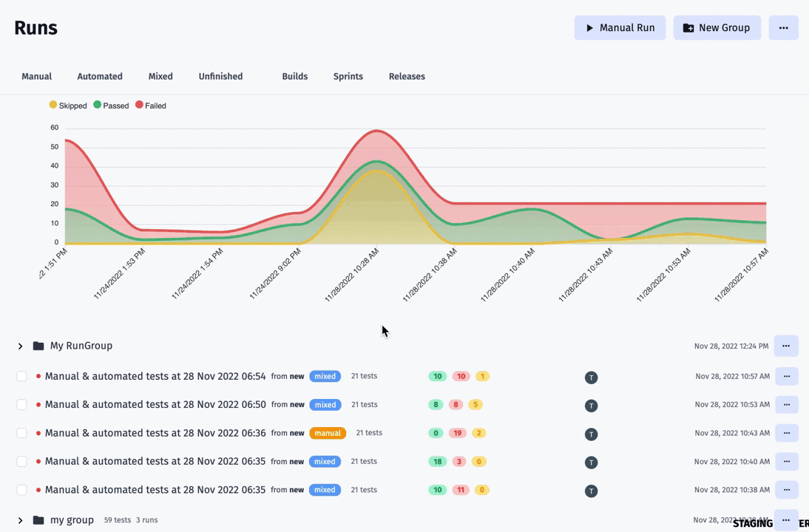This screenshot has width=809, height=532.
Task: Open the Releases tab
Action: point(407,76)
